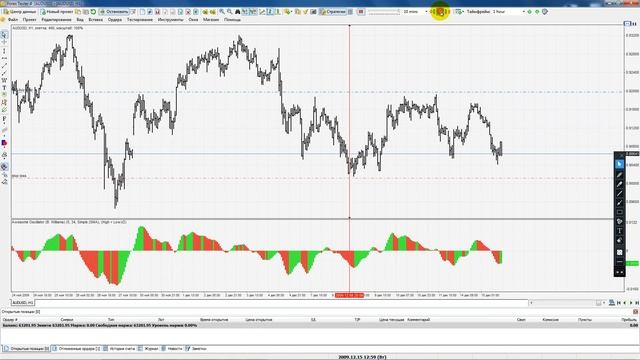
Task: Close the open positions panel
Action: tap(636, 311)
